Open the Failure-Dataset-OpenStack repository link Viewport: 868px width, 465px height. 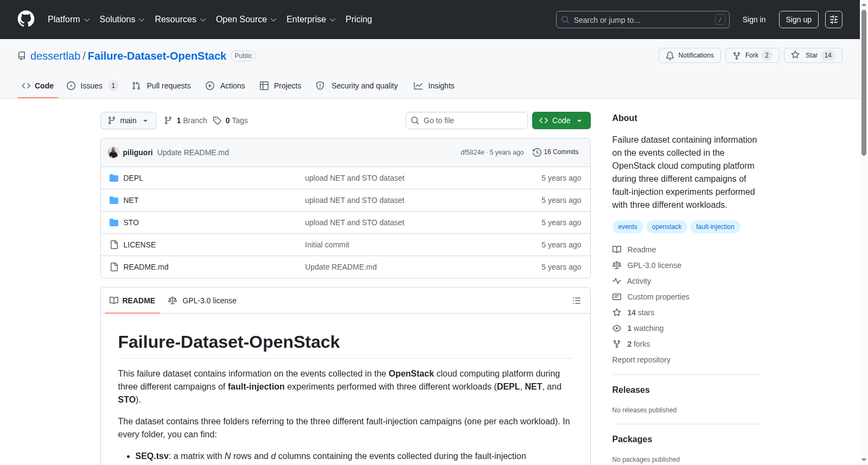[157, 56]
